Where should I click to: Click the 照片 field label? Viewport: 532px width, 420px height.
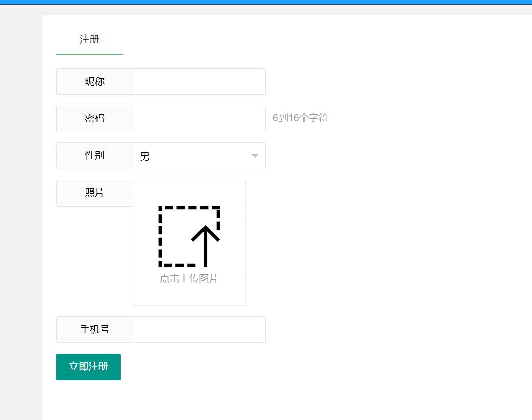(x=94, y=193)
